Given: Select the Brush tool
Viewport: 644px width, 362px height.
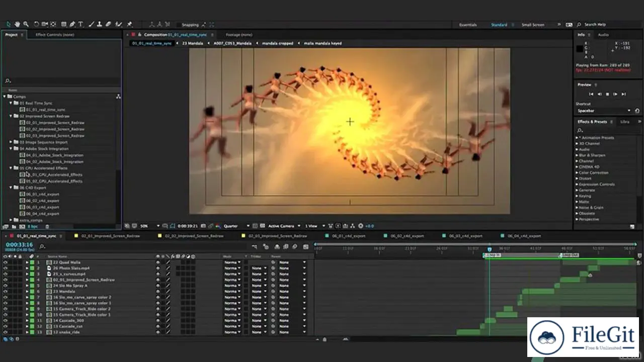Looking at the screenshot, I should [x=92, y=24].
